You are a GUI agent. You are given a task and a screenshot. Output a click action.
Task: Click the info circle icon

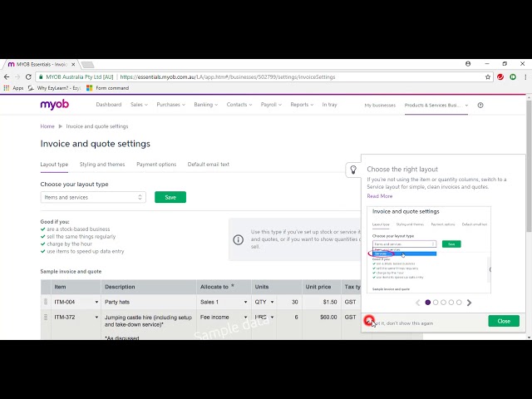[x=239, y=239]
